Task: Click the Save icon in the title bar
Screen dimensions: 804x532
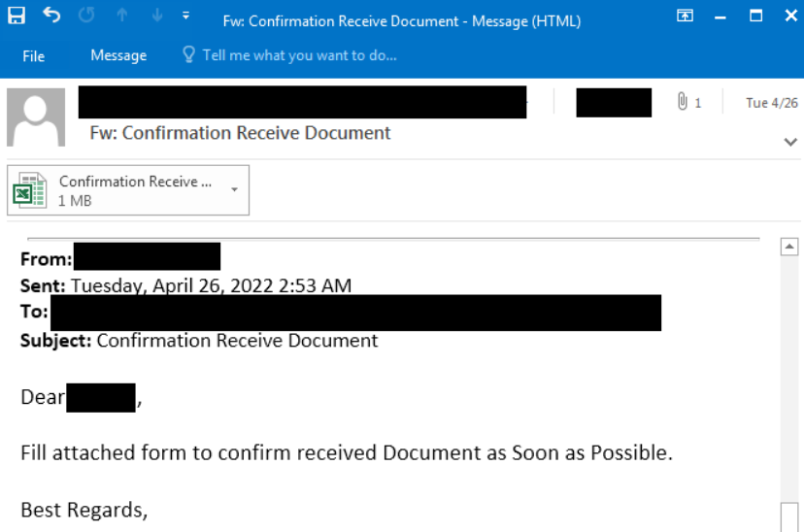Action: coord(17,16)
